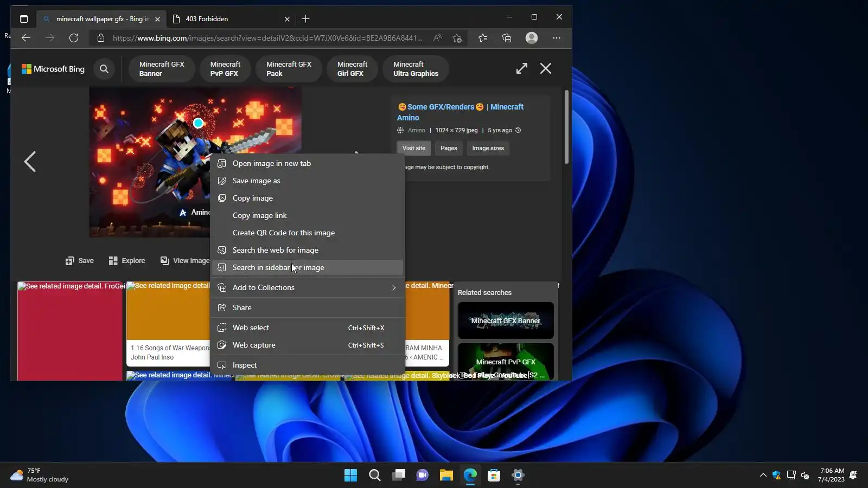
Task: Click the Visit site button
Action: coord(414,148)
